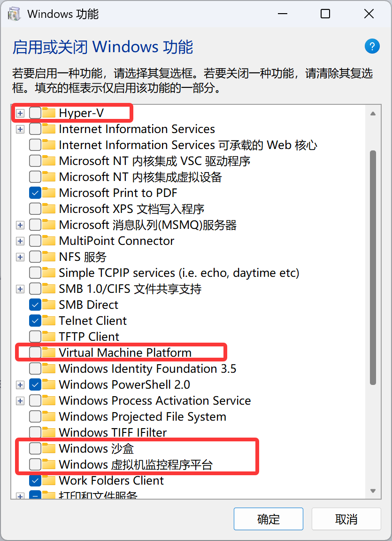
Task: Uncheck the SMB Direct checkbox
Action: tap(35, 305)
